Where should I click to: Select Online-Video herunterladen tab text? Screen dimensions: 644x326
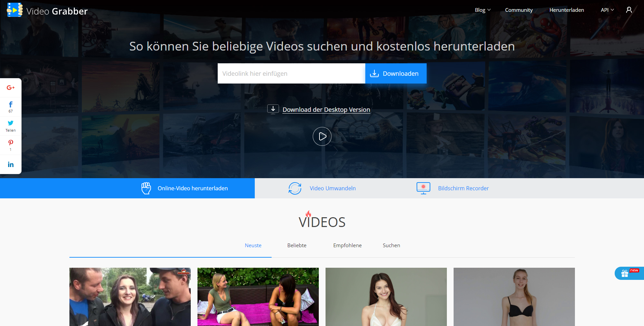tap(193, 188)
